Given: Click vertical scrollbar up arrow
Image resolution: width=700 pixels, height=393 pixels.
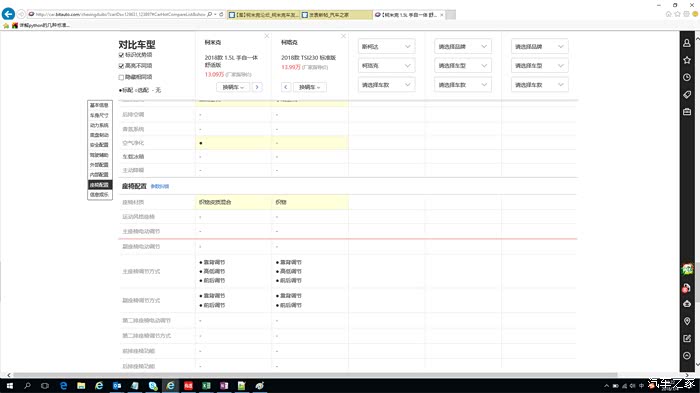Looking at the screenshot, I should coord(697,39).
